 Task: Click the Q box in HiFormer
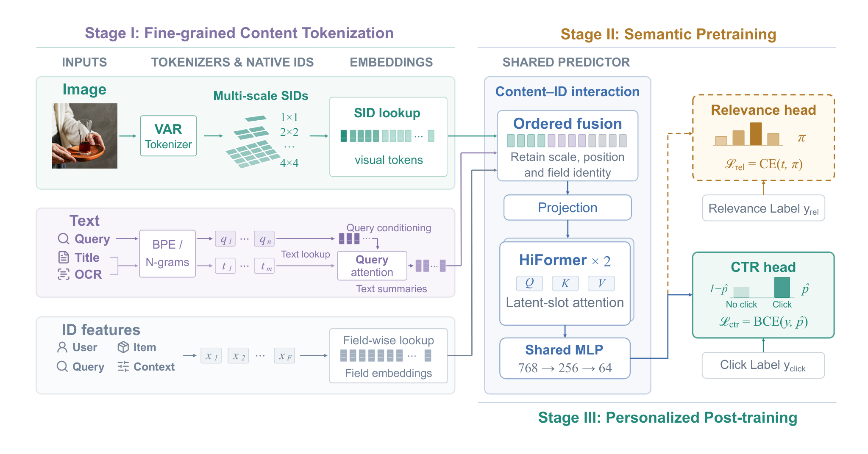(529, 283)
